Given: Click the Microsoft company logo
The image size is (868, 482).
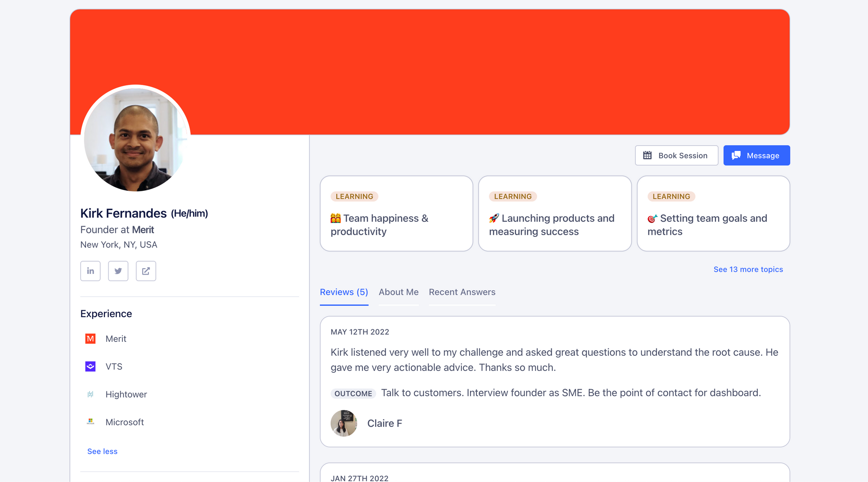Looking at the screenshot, I should click(x=90, y=422).
